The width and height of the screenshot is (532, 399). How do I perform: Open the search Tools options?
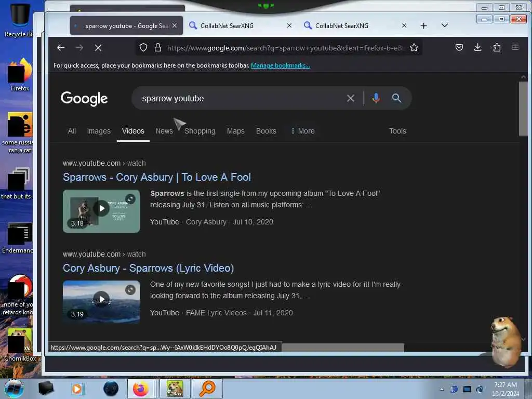click(x=397, y=131)
